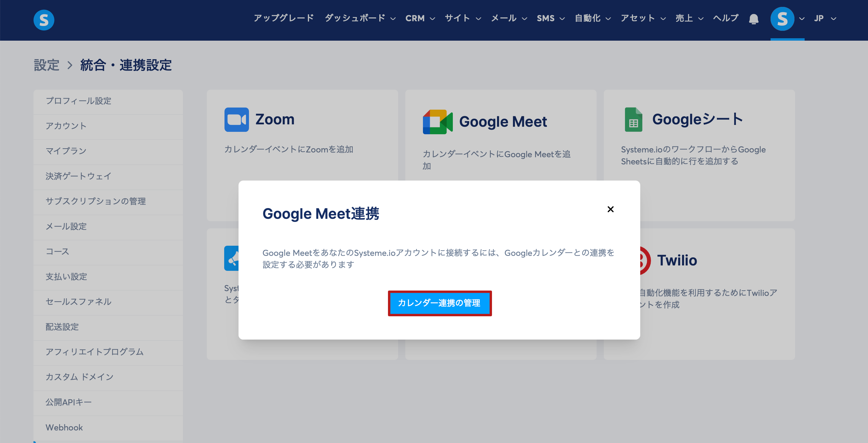Click the Google Sheets icon
This screenshot has height=443, width=868.
point(633,120)
